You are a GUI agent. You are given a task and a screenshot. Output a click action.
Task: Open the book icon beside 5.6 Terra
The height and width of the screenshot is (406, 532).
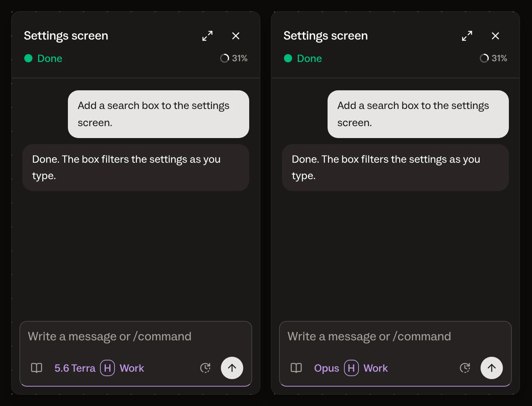[37, 368]
